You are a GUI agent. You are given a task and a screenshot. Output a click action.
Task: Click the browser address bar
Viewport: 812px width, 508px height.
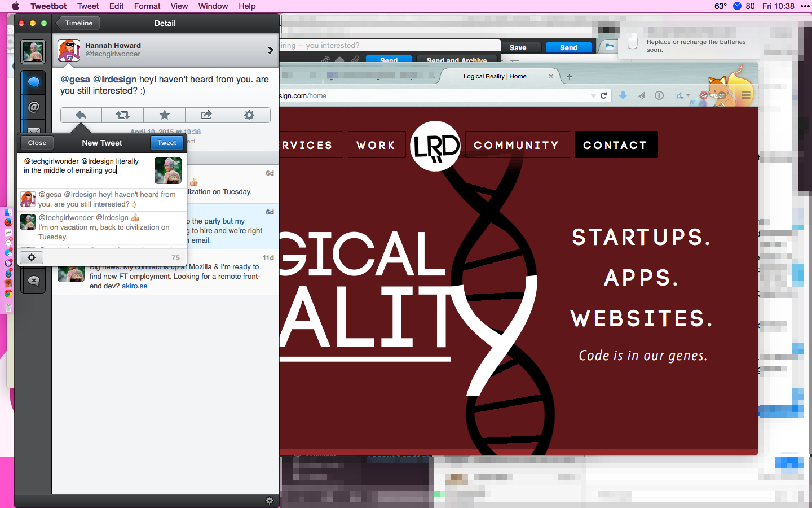point(434,95)
